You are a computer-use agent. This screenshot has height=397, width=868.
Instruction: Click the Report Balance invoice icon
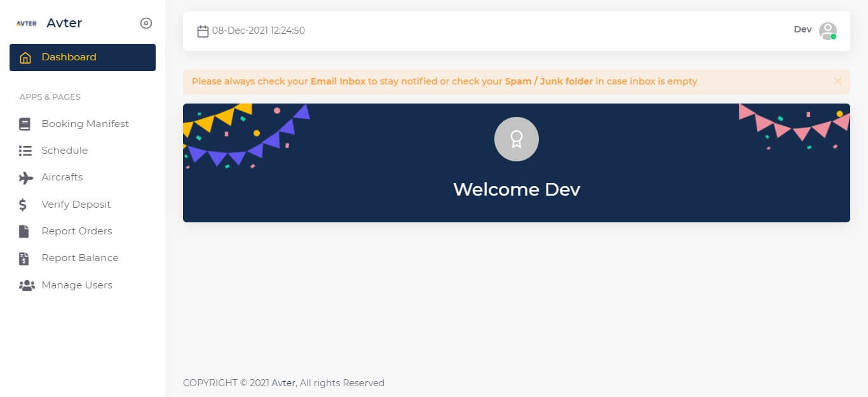(x=24, y=259)
